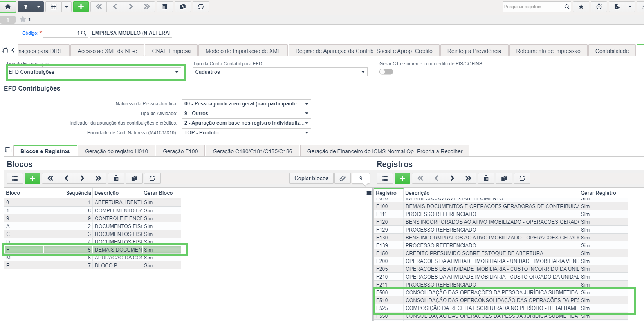644x321 pixels.
Task: Select Geração F100 tab
Action: coord(180,151)
